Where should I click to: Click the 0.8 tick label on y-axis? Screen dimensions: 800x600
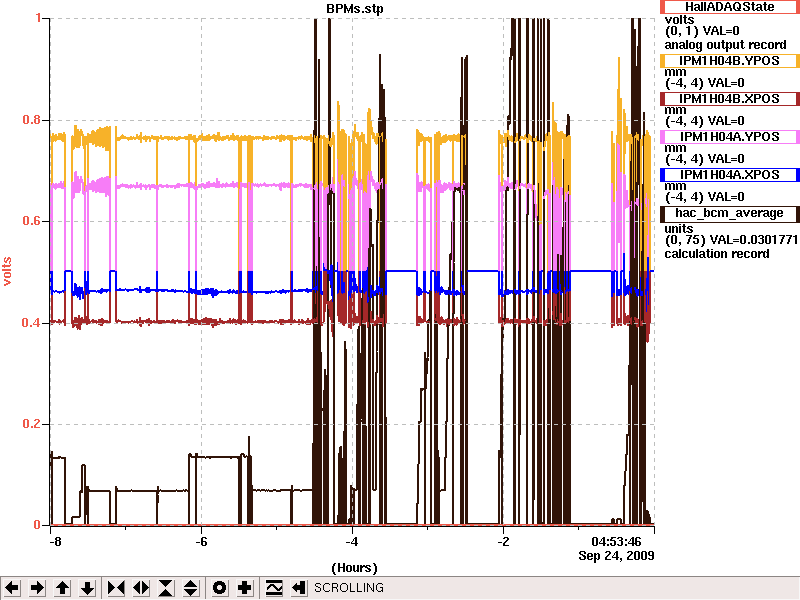tap(32, 120)
